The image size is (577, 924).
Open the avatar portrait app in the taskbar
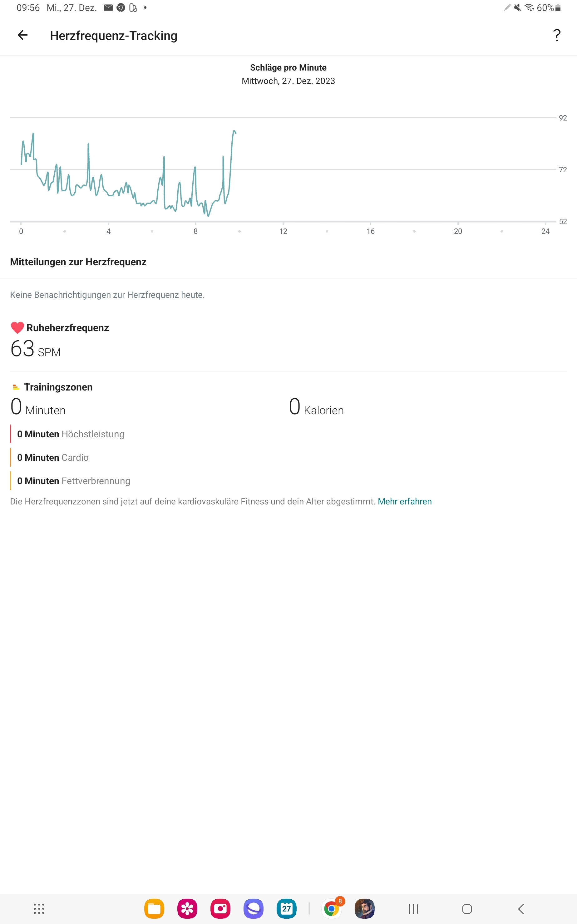(x=364, y=909)
